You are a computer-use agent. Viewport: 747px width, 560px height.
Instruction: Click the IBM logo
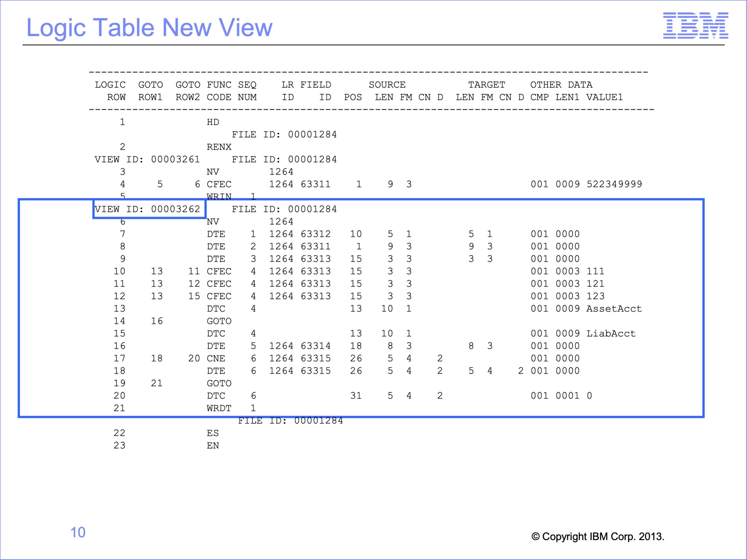(695, 26)
